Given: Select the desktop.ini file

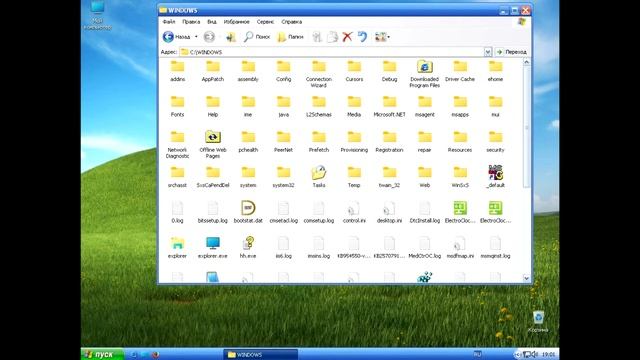Looking at the screenshot, I should pyautogui.click(x=389, y=212).
